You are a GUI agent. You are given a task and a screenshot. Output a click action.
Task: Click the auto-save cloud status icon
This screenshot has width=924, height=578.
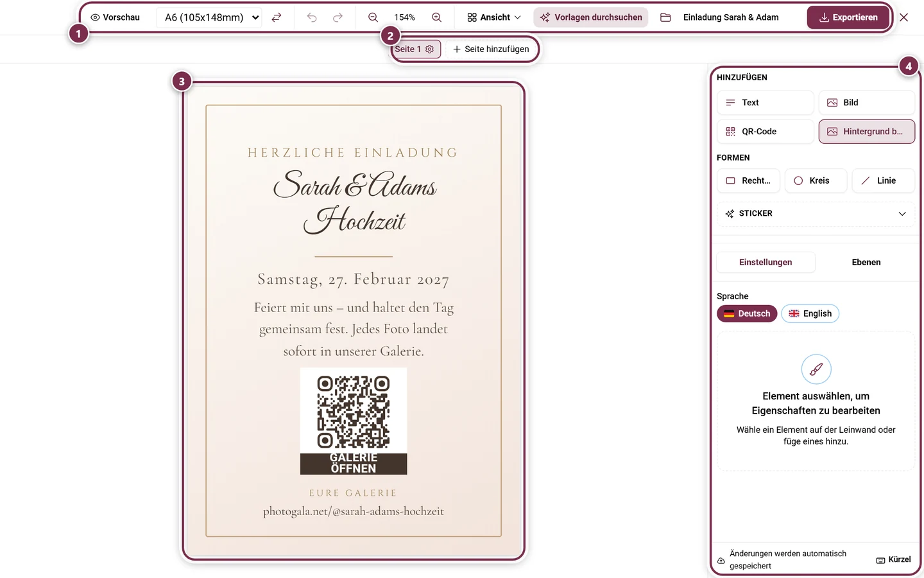pos(721,561)
